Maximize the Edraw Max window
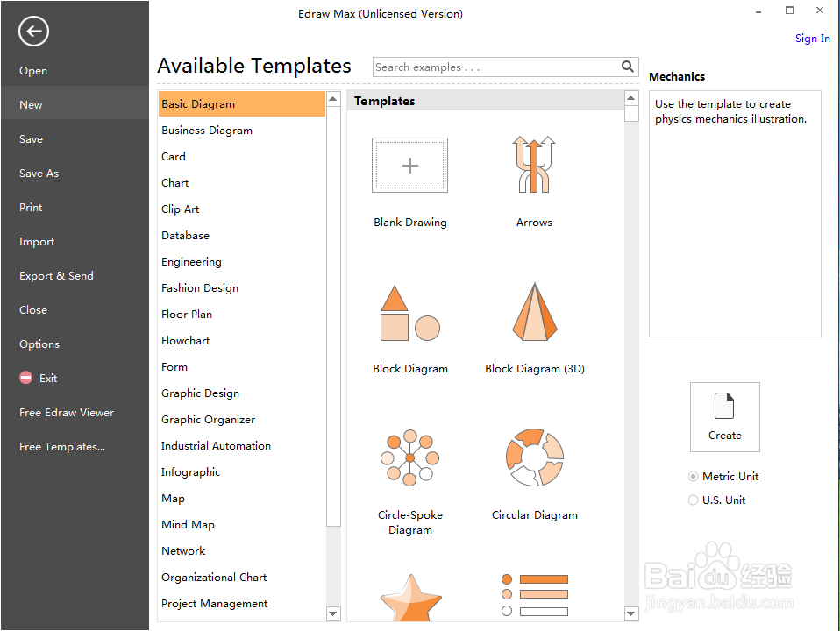The image size is (840, 631). [x=789, y=11]
